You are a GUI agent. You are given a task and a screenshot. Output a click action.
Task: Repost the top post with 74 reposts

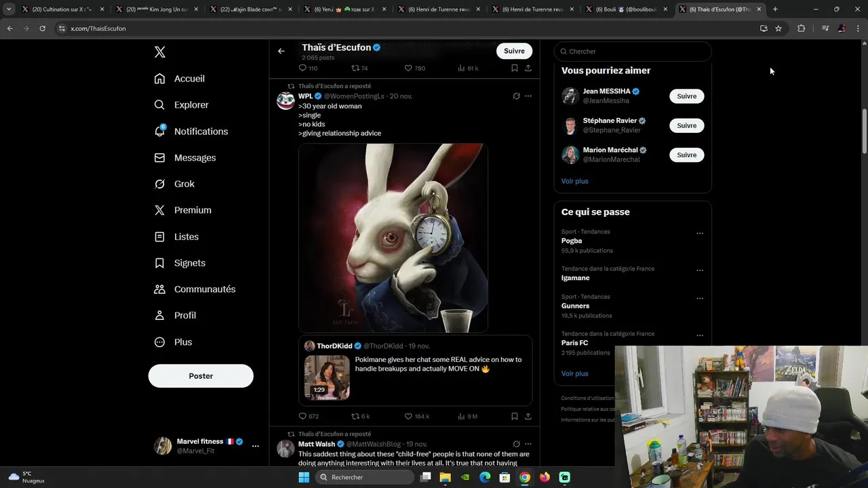359,68
